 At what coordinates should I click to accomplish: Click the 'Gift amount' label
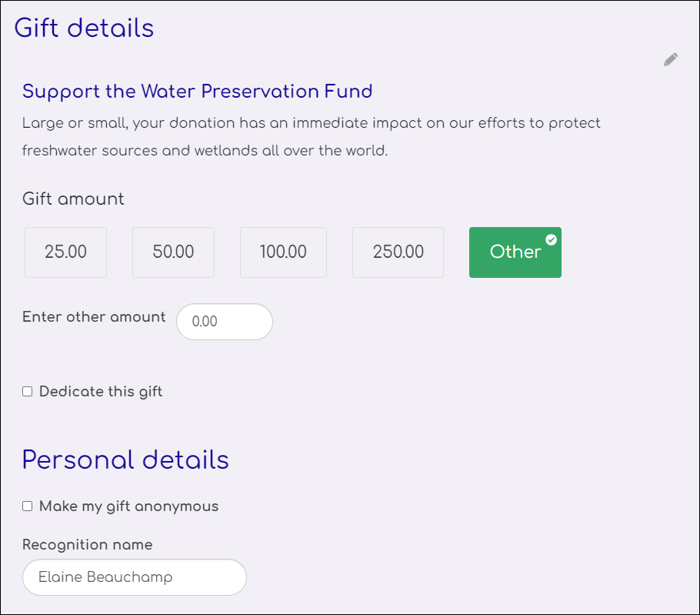pyautogui.click(x=73, y=199)
